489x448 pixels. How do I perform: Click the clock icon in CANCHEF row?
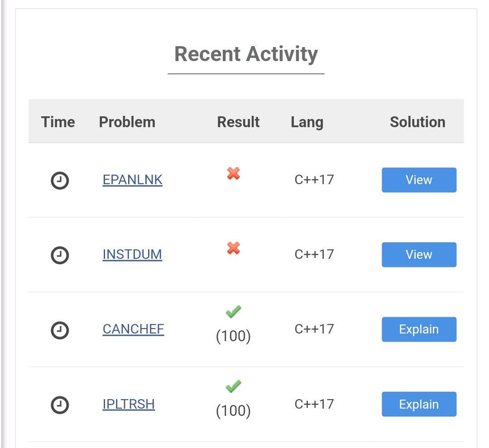(60, 330)
